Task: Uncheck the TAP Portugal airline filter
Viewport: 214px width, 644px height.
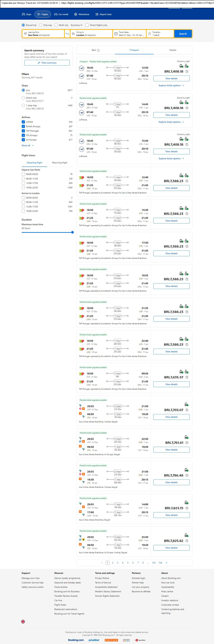Action: click(23, 131)
